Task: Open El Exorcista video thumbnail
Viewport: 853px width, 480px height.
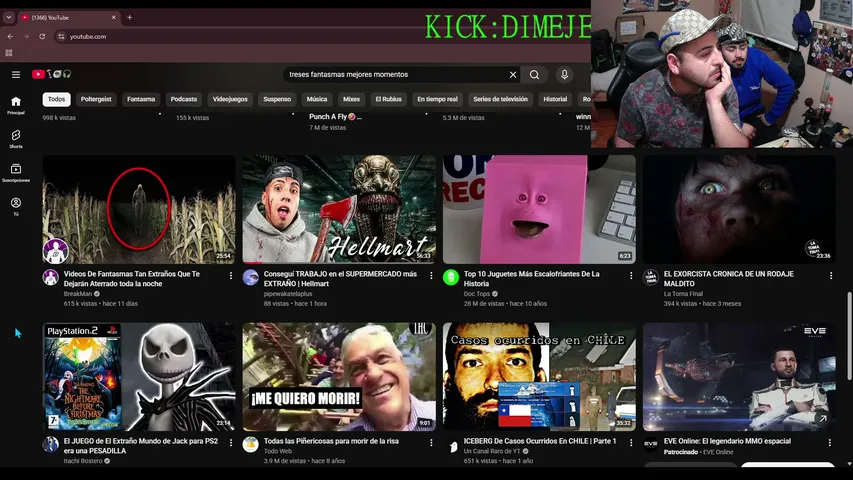Action: pyautogui.click(x=739, y=210)
